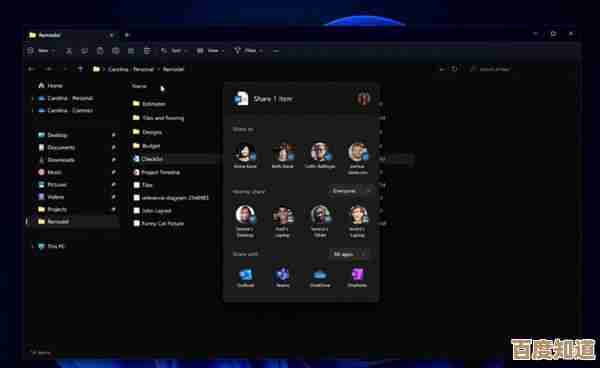
Task: Click the Cut icon in the toolbar
Action: (69, 51)
